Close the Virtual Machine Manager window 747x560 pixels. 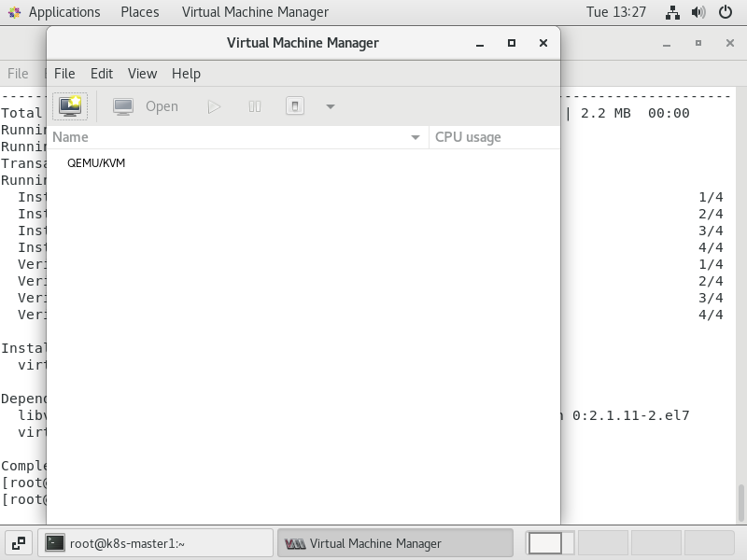coord(543,43)
